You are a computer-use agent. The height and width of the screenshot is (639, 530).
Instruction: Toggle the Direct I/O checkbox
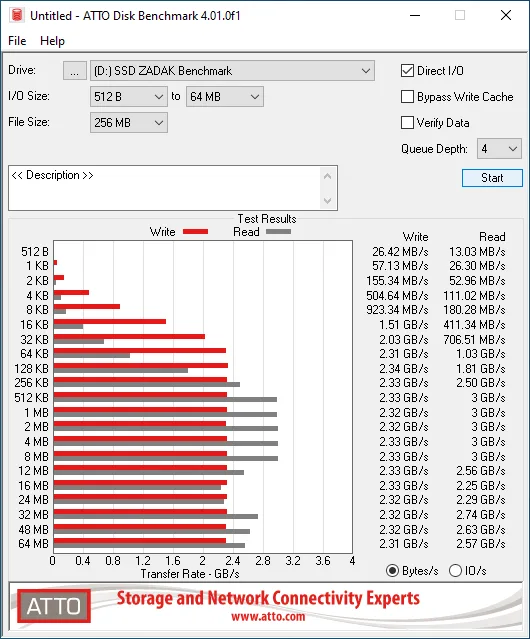[407, 71]
